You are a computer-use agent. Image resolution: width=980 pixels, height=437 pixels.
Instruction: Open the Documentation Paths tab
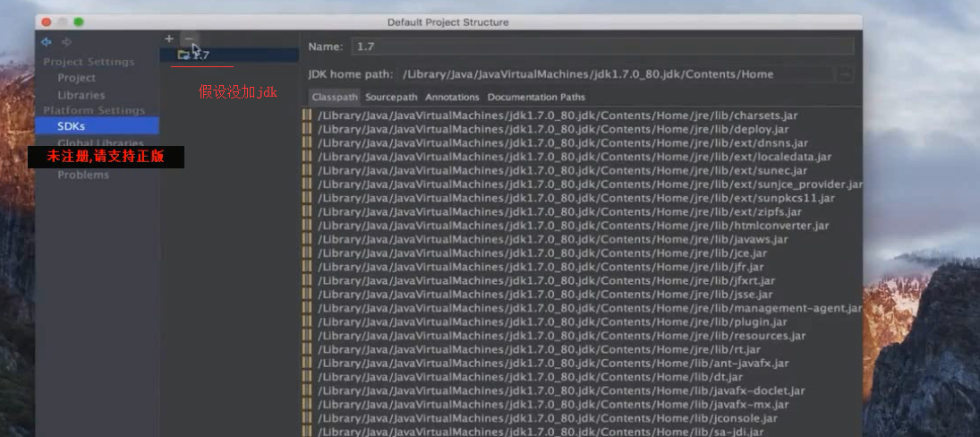[x=536, y=97]
